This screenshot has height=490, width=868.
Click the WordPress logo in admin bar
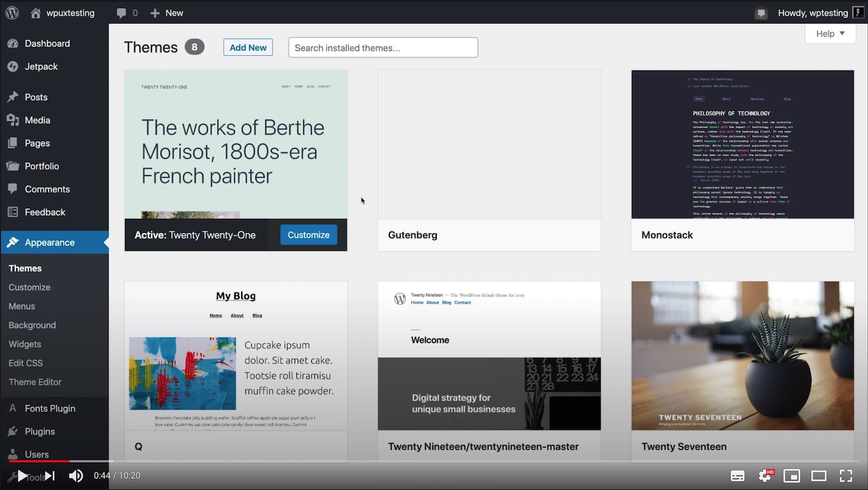point(12,12)
